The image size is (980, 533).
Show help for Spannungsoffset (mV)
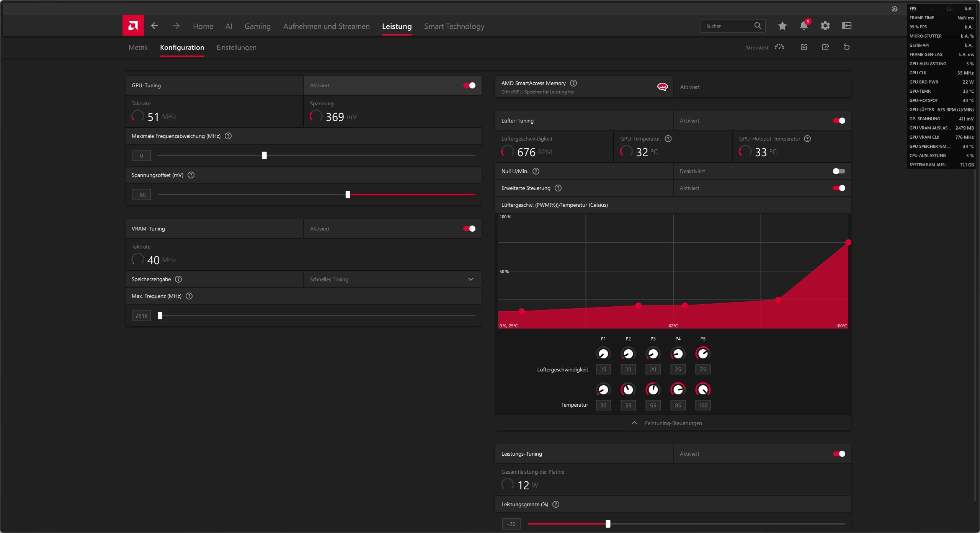191,175
